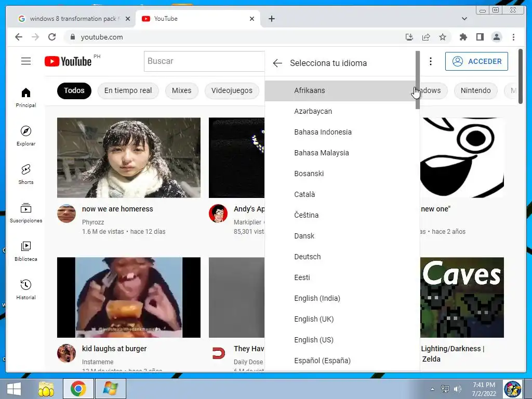The width and height of the screenshot is (532, 399).
Task: Click back arrow in language panel
Action: (x=277, y=63)
